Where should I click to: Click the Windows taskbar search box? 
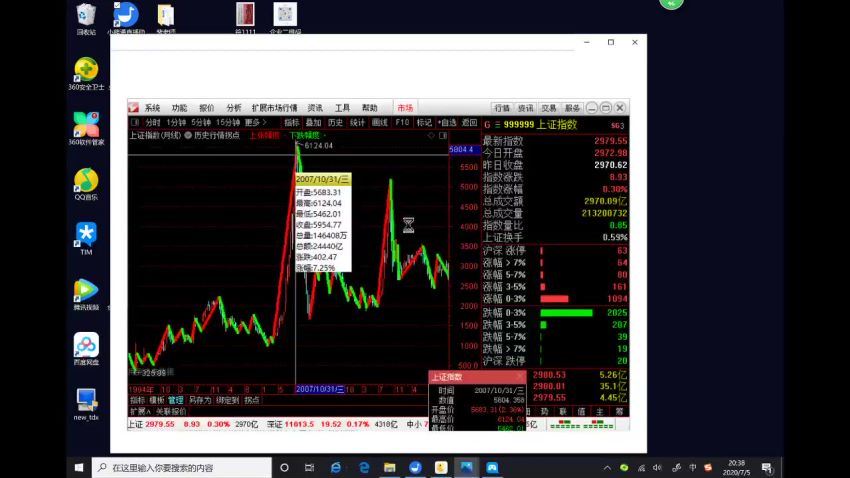[182, 467]
